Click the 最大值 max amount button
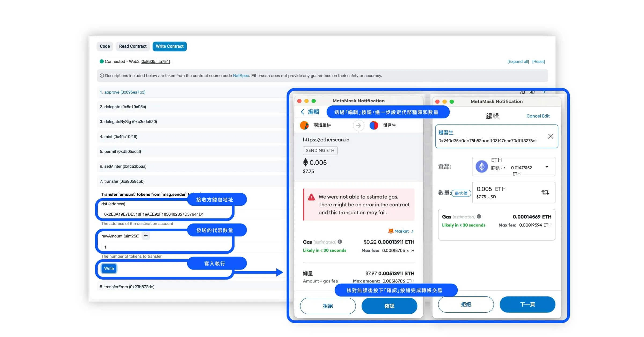Viewport: 644px width, 337px height. click(x=461, y=193)
